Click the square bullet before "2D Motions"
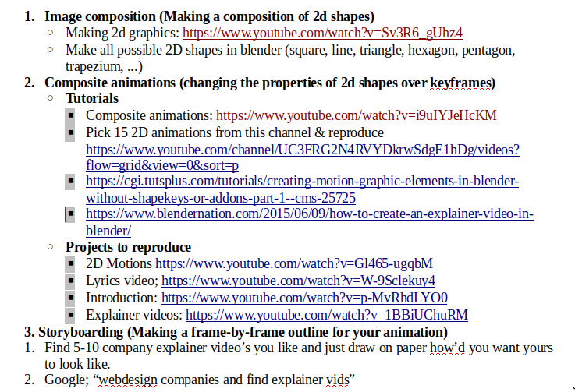 pos(70,264)
